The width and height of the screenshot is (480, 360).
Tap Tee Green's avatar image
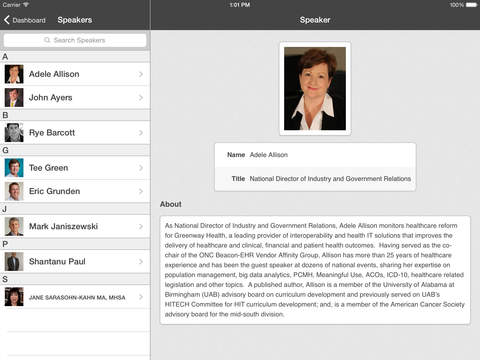14,168
